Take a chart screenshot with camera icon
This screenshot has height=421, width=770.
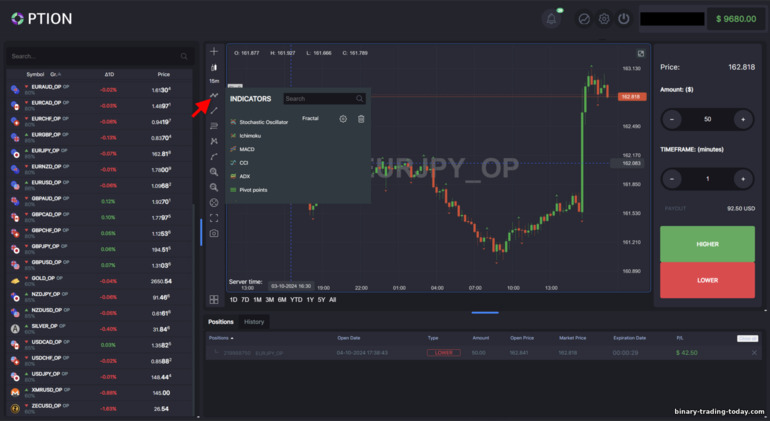[x=214, y=233]
